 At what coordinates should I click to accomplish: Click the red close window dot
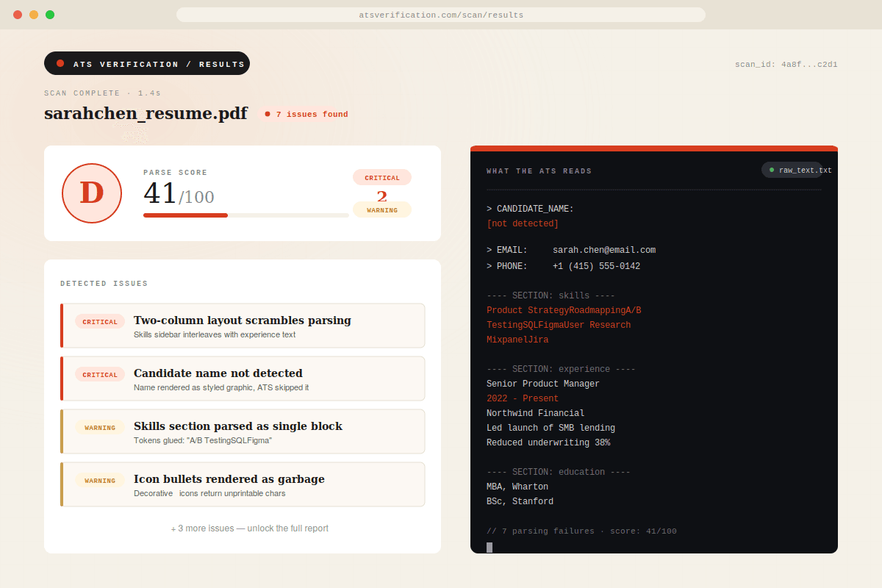point(18,15)
